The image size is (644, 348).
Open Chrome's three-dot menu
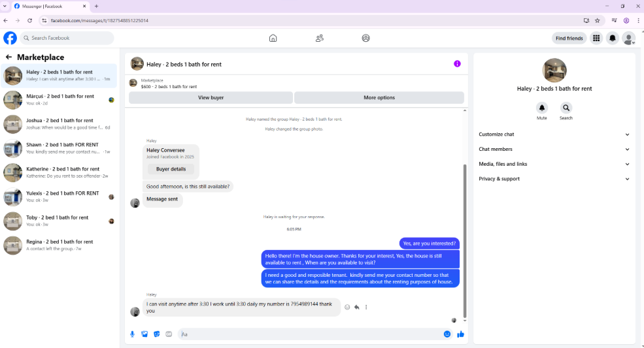pos(638,20)
